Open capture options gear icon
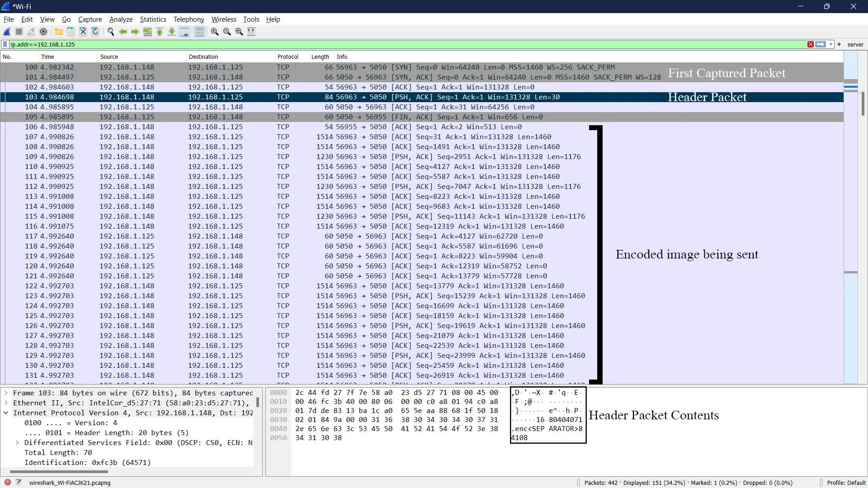The height and width of the screenshot is (488, 868). point(43,32)
